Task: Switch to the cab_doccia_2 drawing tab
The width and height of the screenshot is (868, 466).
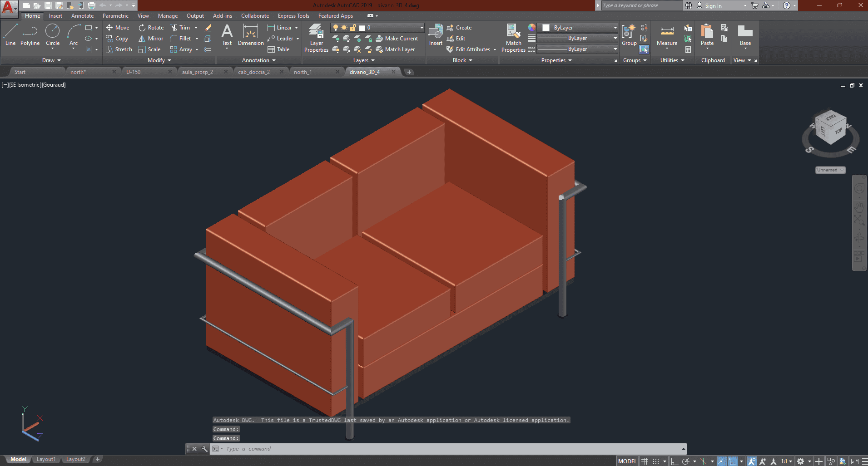Action: tap(254, 72)
